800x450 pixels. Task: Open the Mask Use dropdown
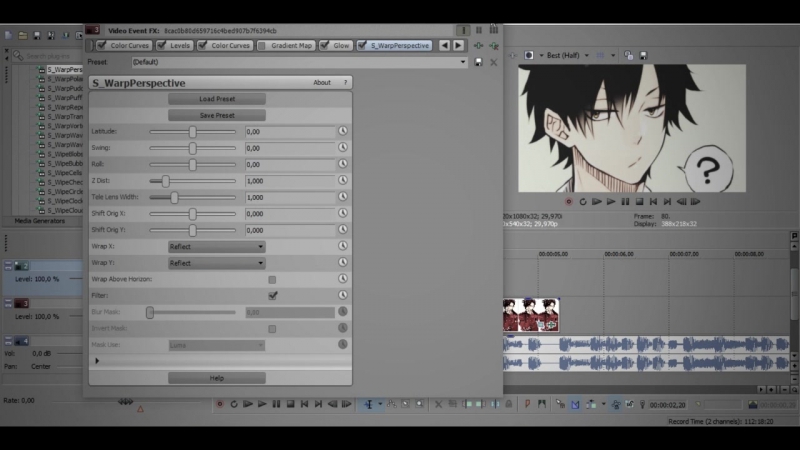(x=217, y=345)
